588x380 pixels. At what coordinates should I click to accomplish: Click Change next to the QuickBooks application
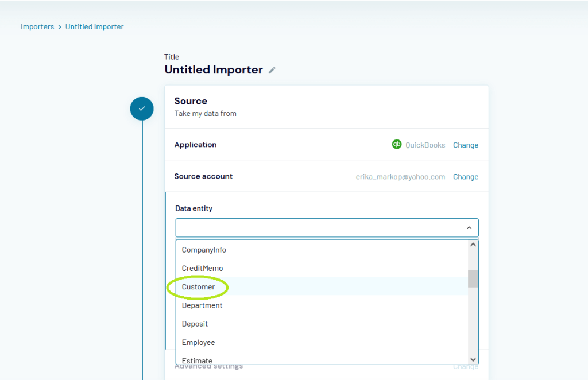click(465, 145)
